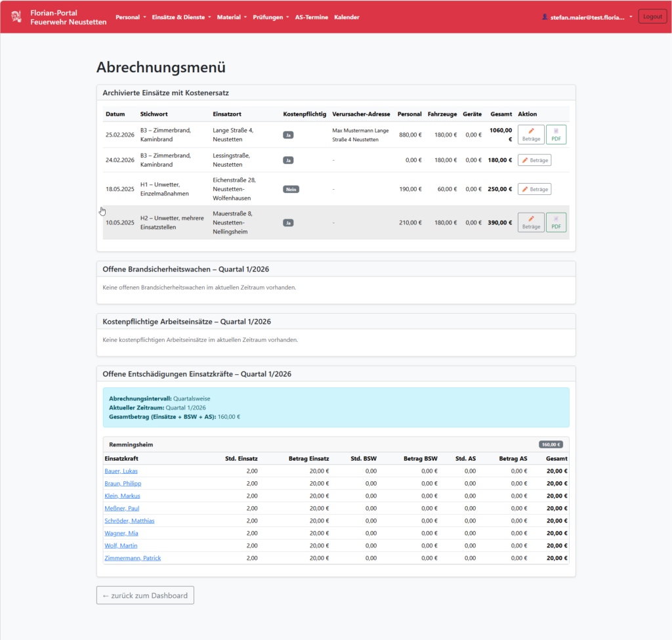Expand the Personal dropdown menu
672x640 pixels.
tap(131, 17)
